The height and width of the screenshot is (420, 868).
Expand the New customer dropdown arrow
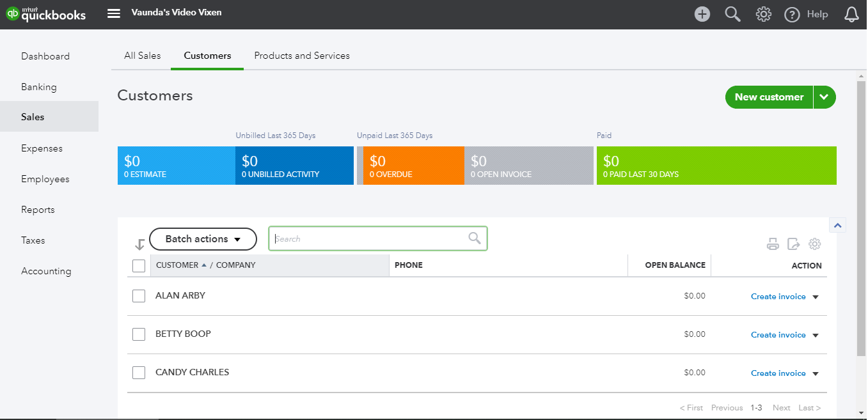[x=825, y=97]
